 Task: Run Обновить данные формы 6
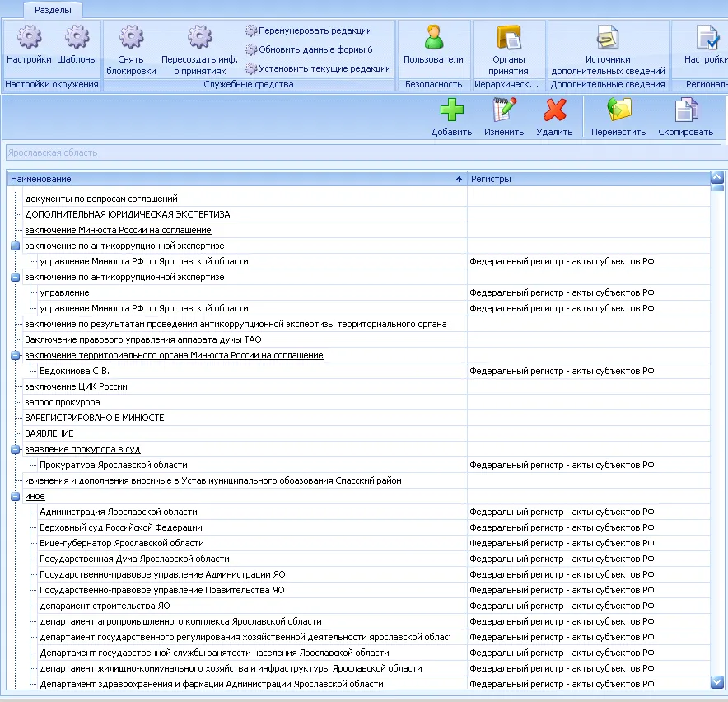coord(309,49)
